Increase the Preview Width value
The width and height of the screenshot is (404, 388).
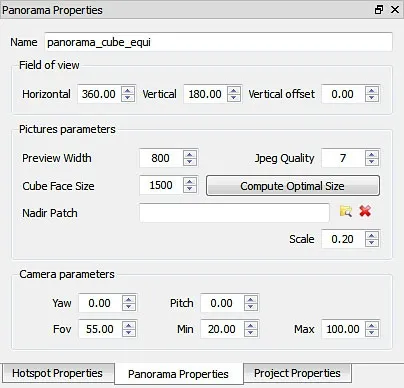point(190,154)
